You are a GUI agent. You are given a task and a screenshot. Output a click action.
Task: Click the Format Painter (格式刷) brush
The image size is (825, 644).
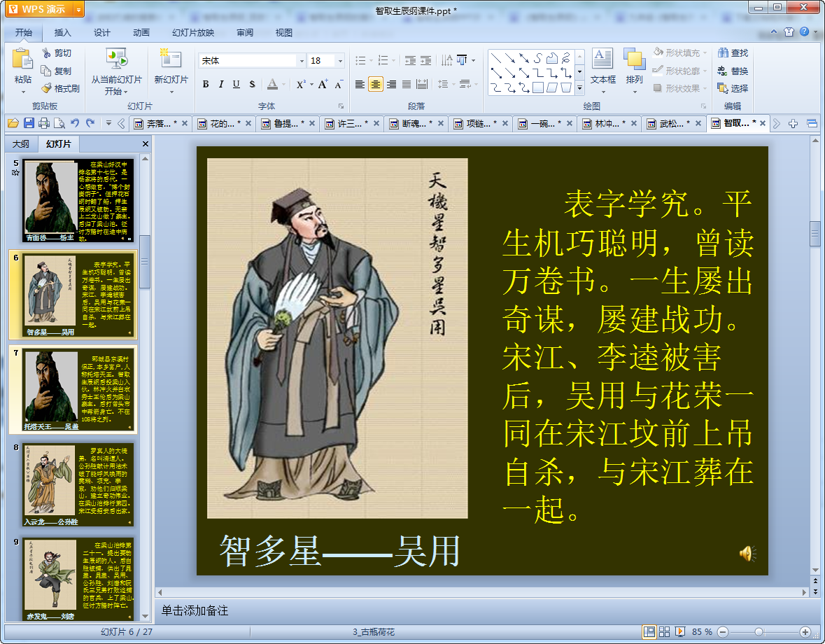pyautogui.click(x=47, y=88)
